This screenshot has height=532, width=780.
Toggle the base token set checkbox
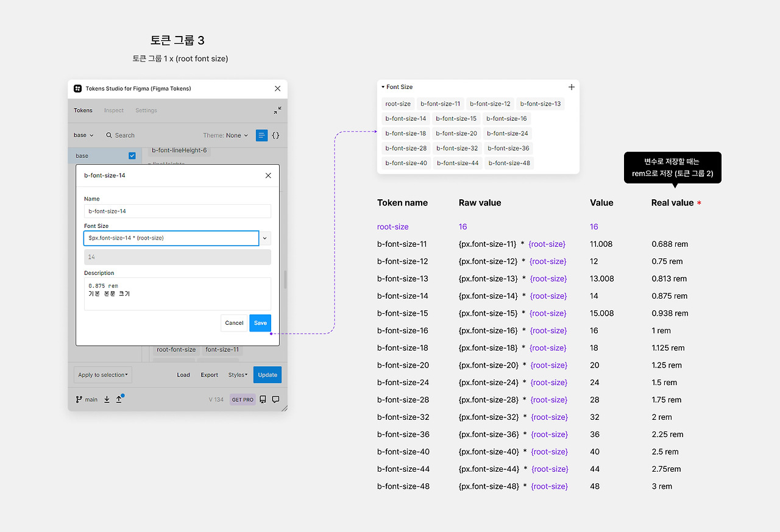(132, 156)
